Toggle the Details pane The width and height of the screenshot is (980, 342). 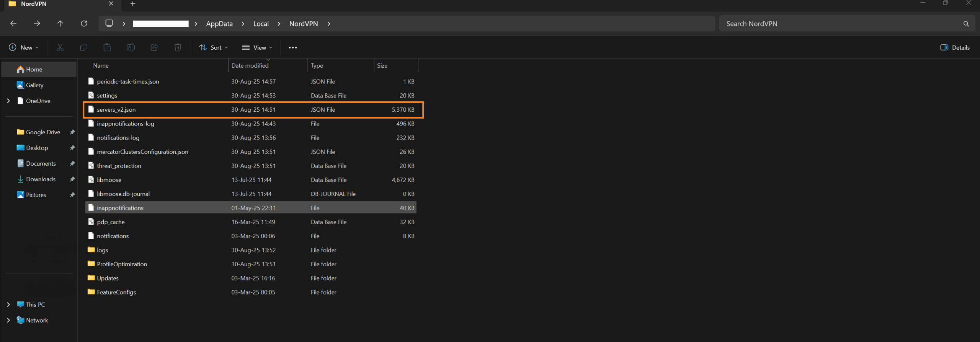point(955,47)
